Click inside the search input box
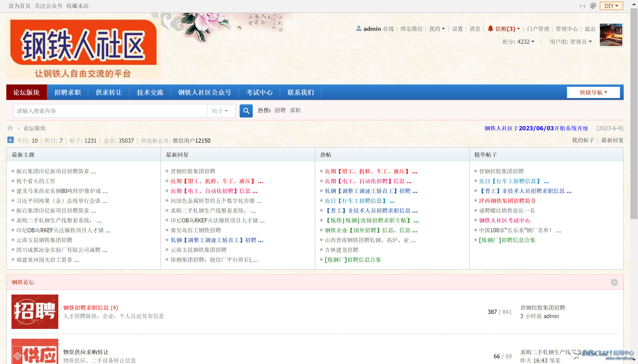The image size is (638, 364). pos(110,111)
